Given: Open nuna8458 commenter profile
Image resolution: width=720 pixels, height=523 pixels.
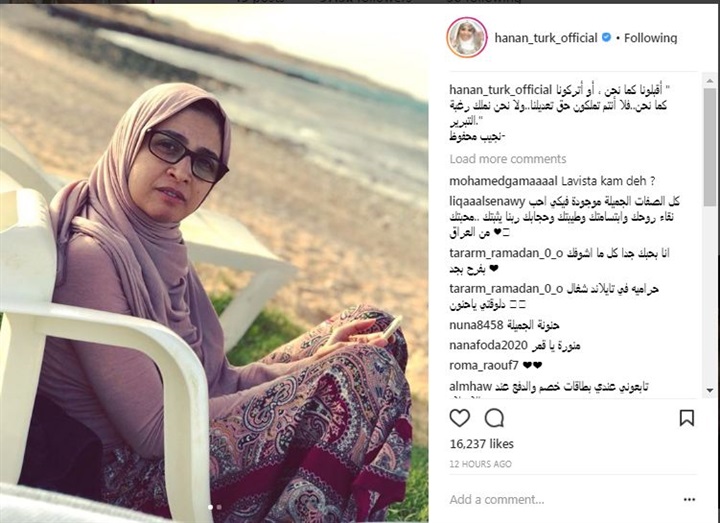Looking at the screenshot, I should point(476,325).
